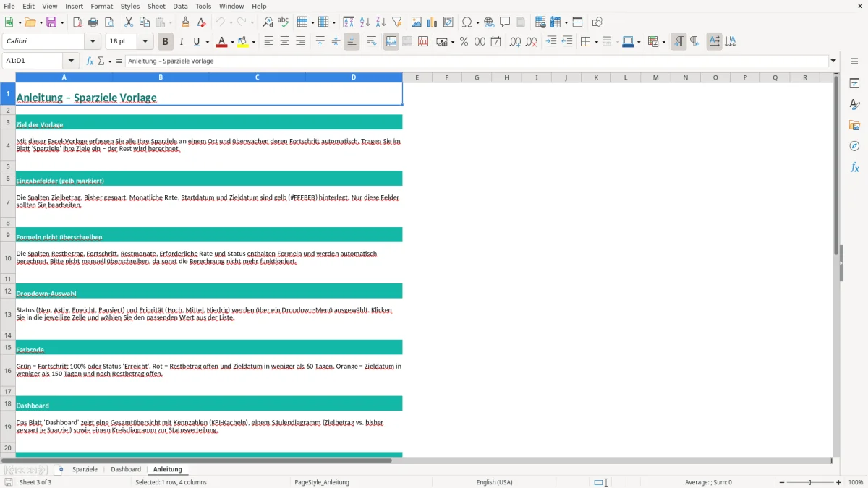Switch to the Sparziele sheet tab
The width and height of the screenshot is (868, 488).
[85, 469]
